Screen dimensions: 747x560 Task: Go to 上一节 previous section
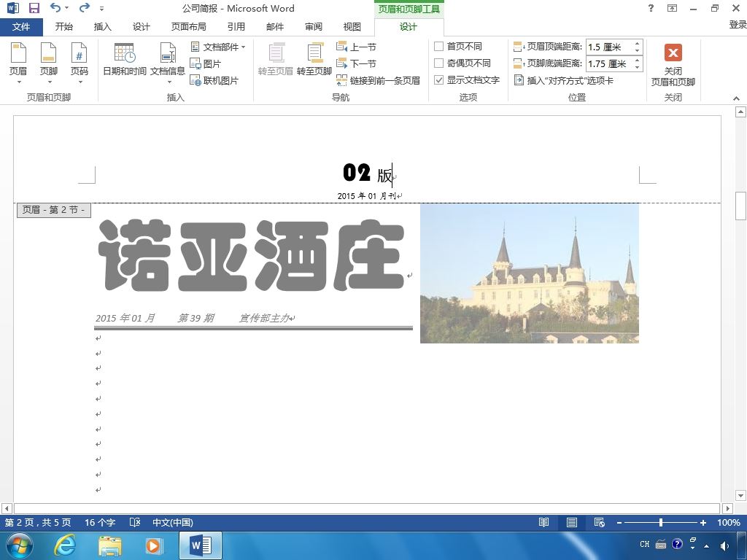(356, 47)
